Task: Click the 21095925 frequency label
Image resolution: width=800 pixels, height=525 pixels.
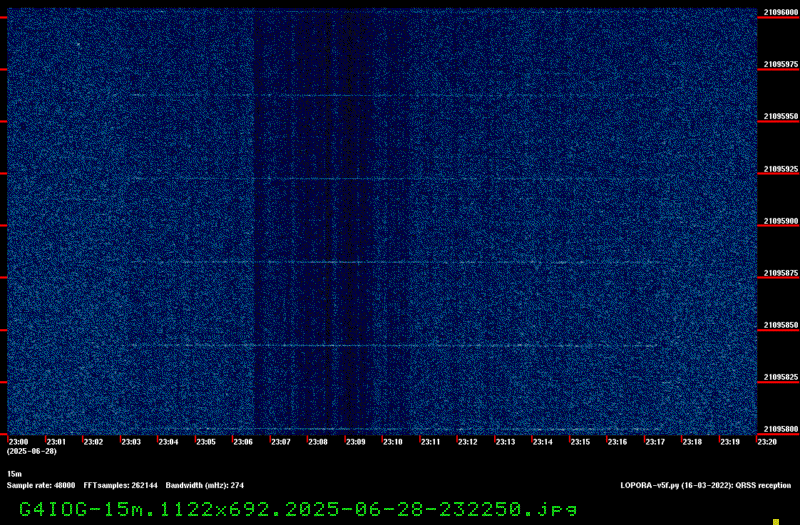Action: [781, 169]
